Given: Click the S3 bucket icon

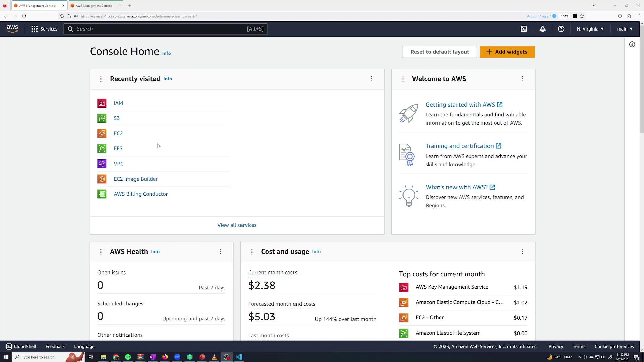Looking at the screenshot, I should pos(102,118).
